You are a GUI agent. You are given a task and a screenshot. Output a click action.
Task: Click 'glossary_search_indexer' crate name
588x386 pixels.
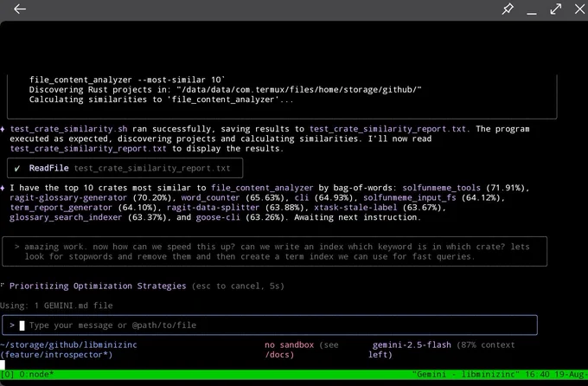[x=66, y=217]
